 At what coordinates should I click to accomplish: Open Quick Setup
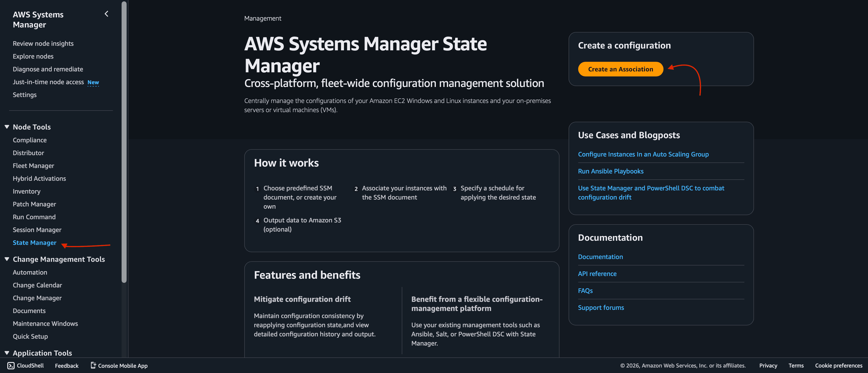30,336
